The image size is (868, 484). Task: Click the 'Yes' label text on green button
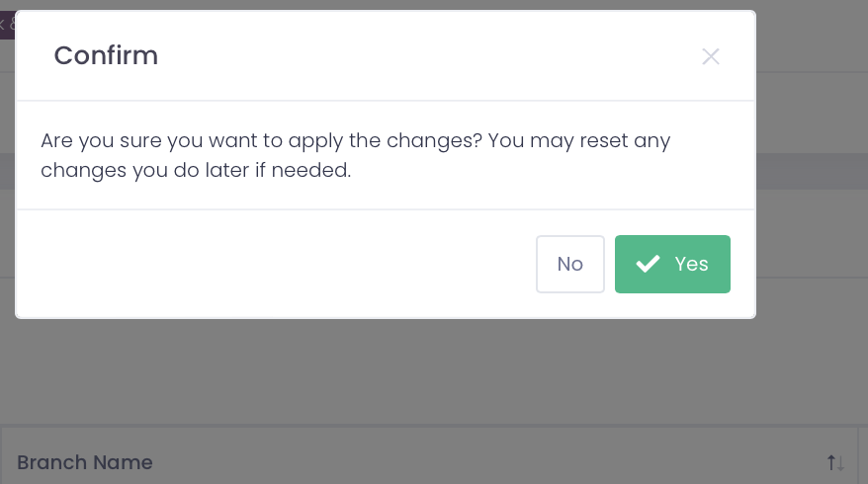(691, 264)
